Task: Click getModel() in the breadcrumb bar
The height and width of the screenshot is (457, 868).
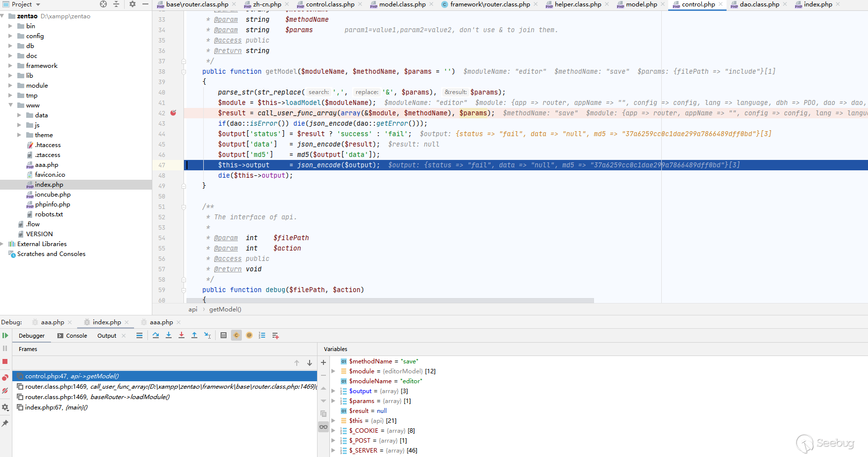Action: click(225, 309)
